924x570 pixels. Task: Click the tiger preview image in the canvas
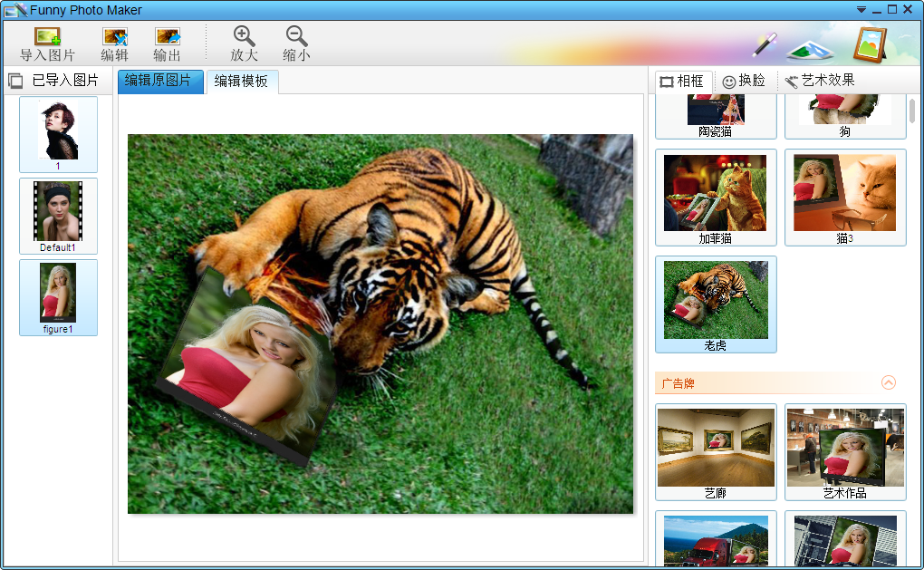[380, 324]
